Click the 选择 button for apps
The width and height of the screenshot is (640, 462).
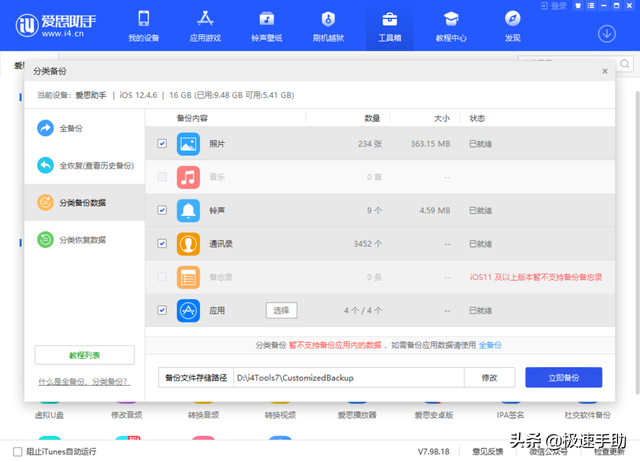[x=281, y=310]
